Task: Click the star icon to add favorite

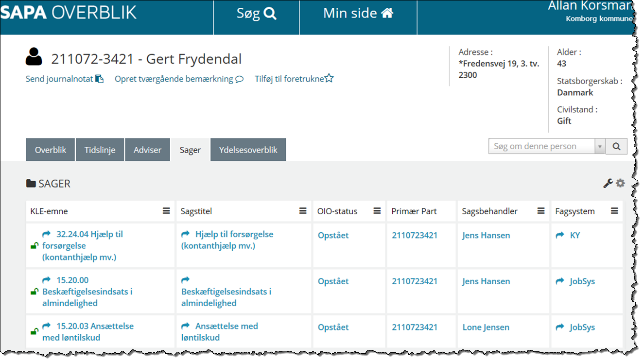Action: pos(329,78)
